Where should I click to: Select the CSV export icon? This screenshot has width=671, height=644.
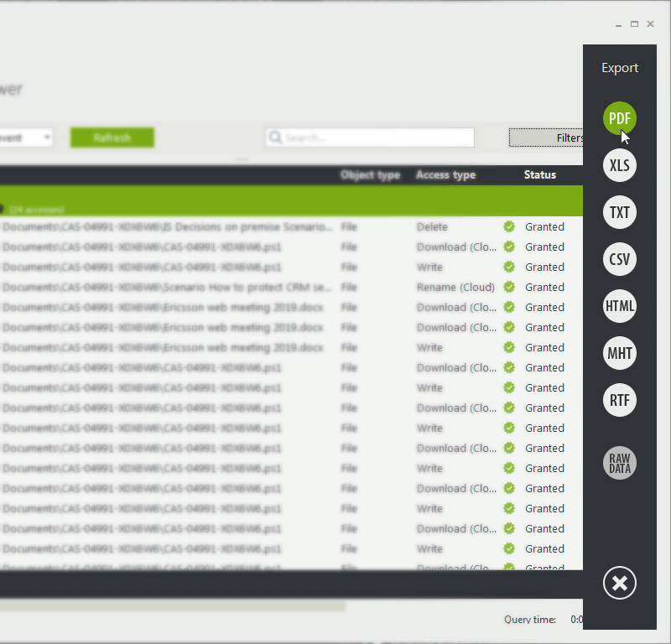(619, 259)
